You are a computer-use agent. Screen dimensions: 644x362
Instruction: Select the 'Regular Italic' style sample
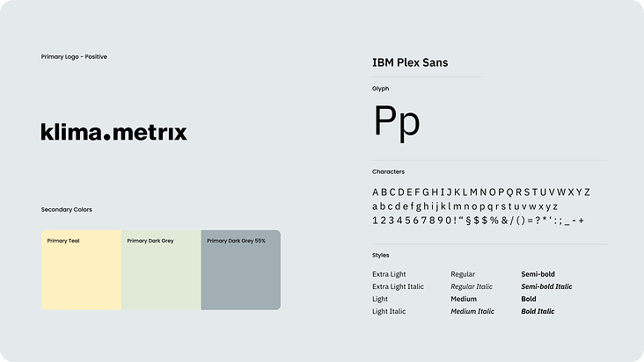point(472,286)
